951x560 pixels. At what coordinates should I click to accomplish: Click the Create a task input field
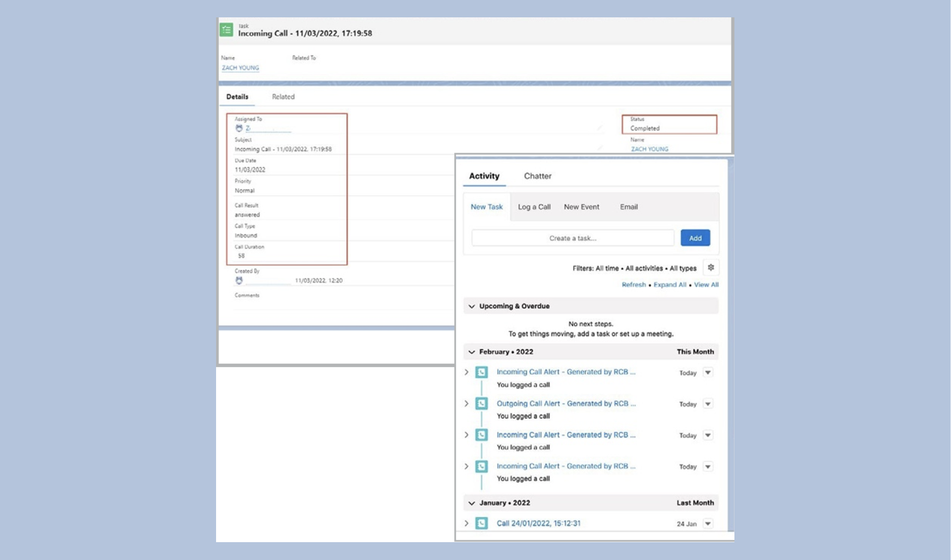coord(572,238)
